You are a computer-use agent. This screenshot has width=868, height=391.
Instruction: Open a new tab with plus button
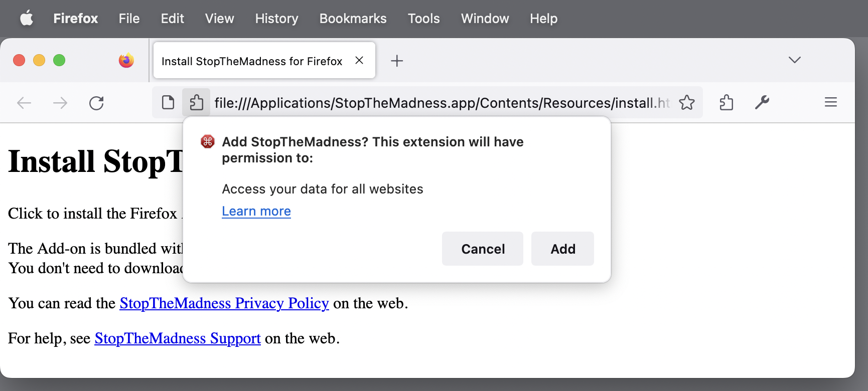coord(397,61)
